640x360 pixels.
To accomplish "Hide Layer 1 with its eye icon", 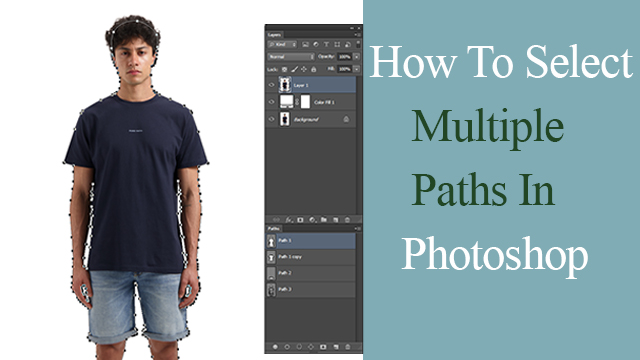I will point(271,85).
